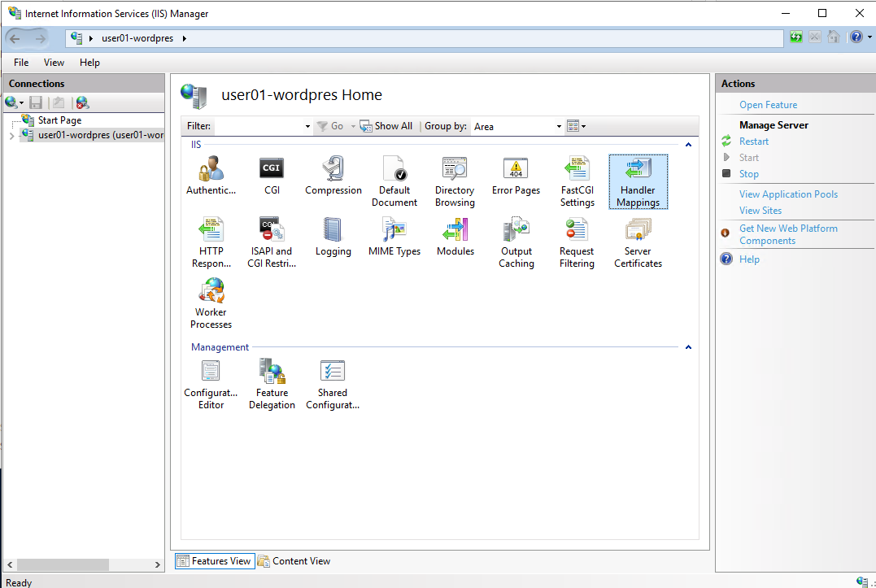Click Get New Web Platform Components link

(x=788, y=234)
